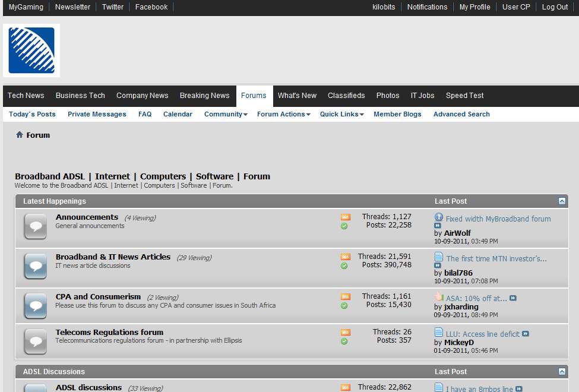Image resolution: width=579 pixels, height=392 pixels.
Task: Open Today's Posts link
Action: (x=32, y=114)
